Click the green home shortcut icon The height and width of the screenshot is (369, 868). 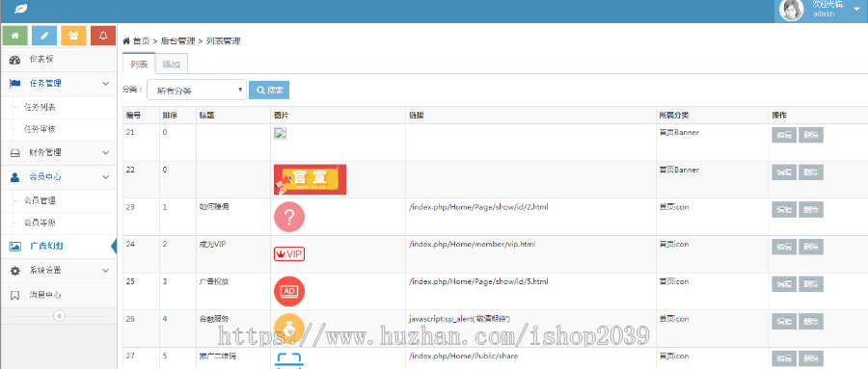(x=15, y=36)
